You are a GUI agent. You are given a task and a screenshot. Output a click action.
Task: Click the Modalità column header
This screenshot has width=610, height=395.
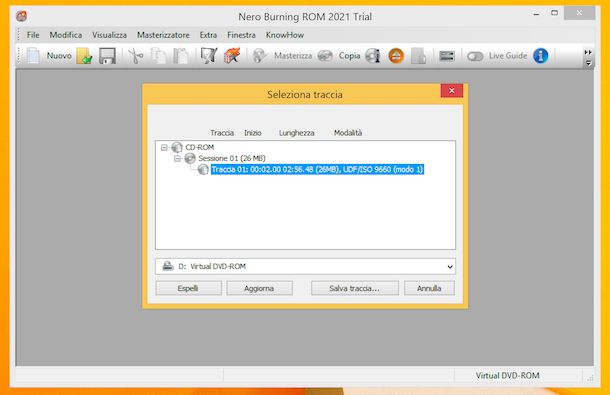click(x=348, y=133)
